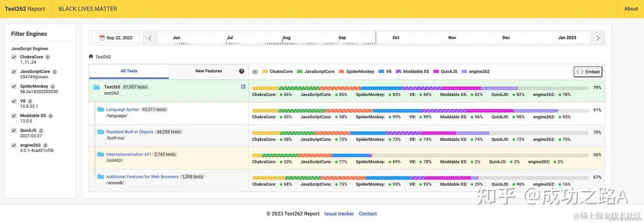Open the Language Syntax folder link
Viewport: 644px width, 223px height.
coord(123,109)
